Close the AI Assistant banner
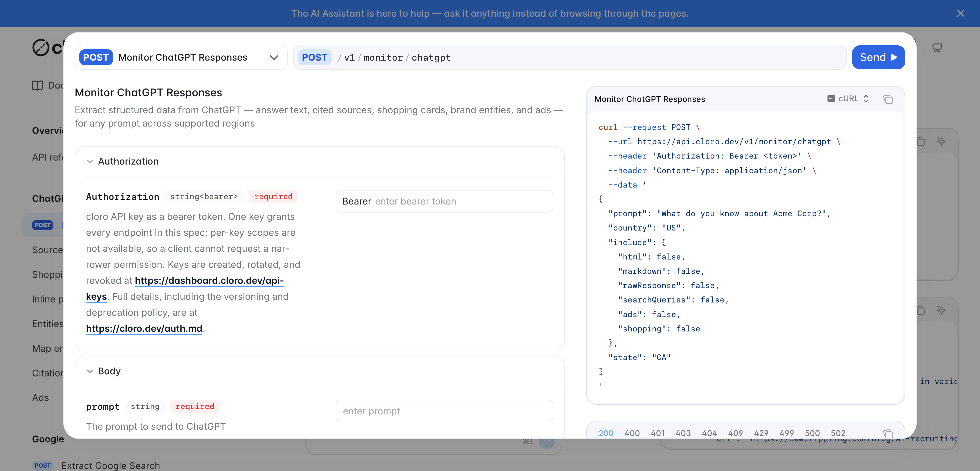This screenshot has height=471, width=980. (x=960, y=13)
